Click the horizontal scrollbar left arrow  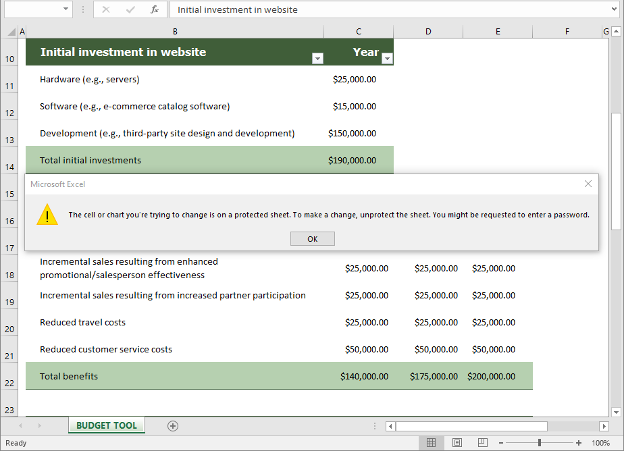[x=390, y=426]
